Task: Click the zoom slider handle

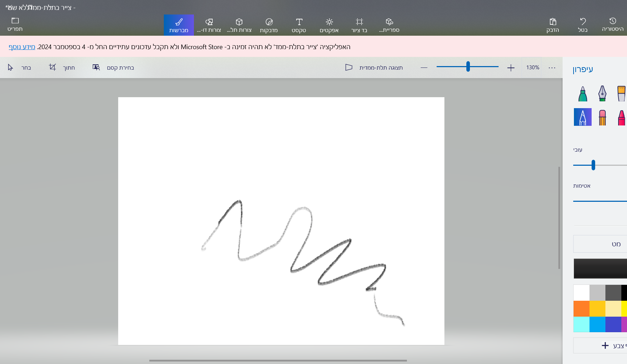Action: click(x=468, y=66)
